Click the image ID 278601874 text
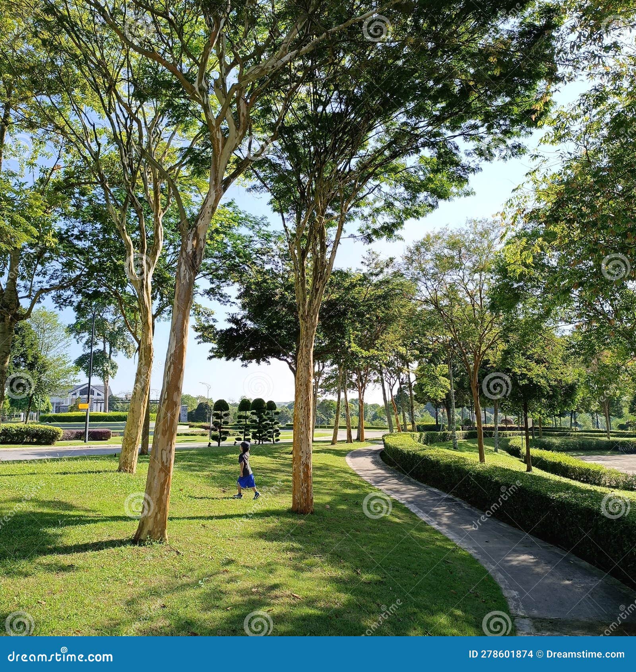Viewport: 636px width, 672px height. (x=501, y=654)
